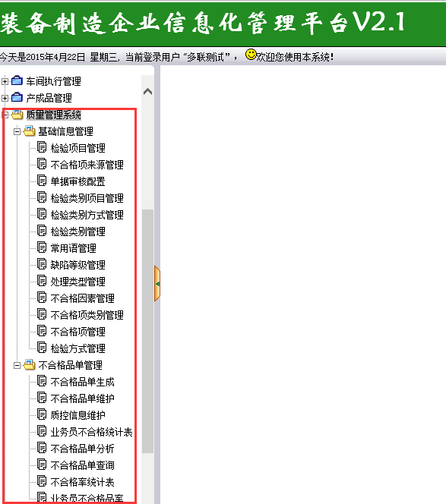The height and width of the screenshot is (504, 446).
Task: Expand the 产成品管理 tree node
Action: click(5, 98)
